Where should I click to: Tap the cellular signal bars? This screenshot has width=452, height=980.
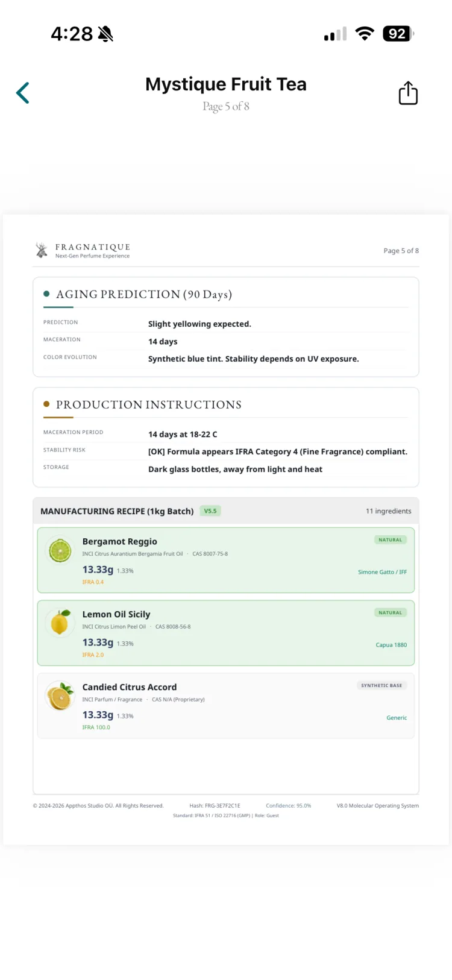[335, 34]
